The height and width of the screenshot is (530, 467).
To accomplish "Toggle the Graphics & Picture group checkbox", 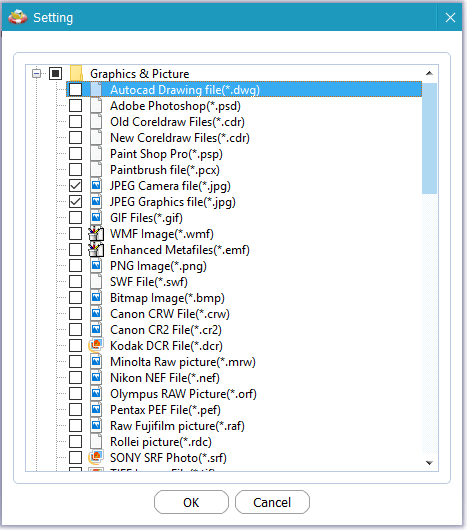I will click(x=56, y=73).
